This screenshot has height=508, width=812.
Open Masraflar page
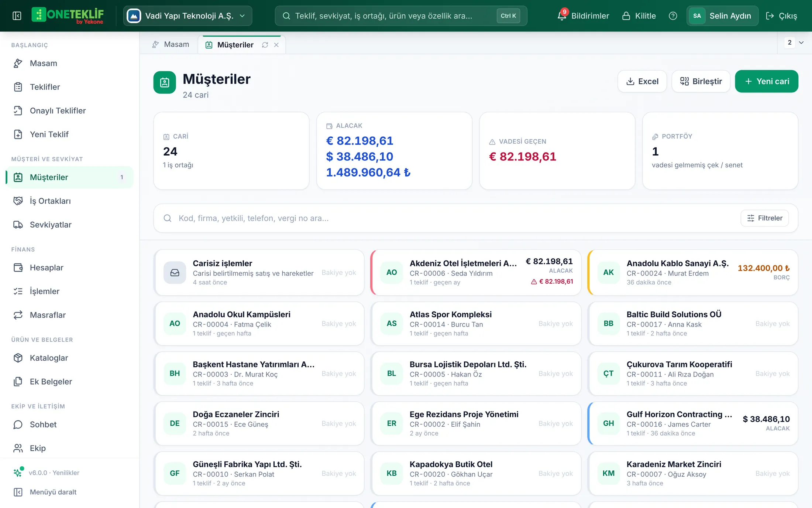coord(69,315)
